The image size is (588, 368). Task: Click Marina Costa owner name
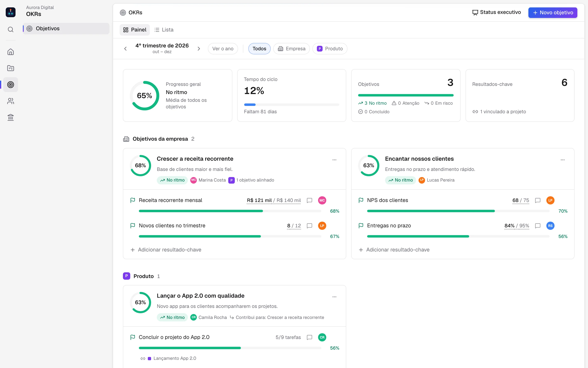212,180
